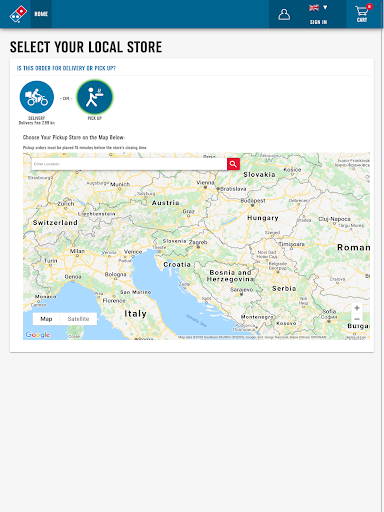The height and width of the screenshot is (512, 384).
Task: Open the shopping cart icon
Action: [362, 14]
